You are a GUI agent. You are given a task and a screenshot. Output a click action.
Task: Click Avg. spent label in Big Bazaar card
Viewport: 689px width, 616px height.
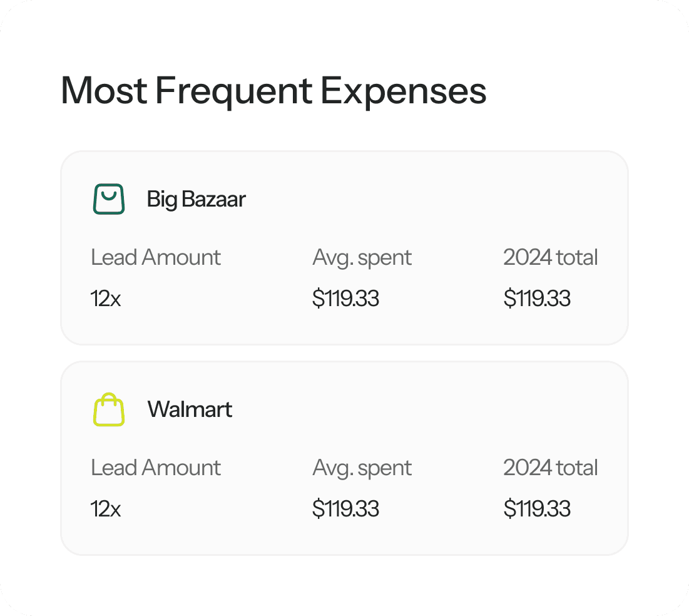(362, 258)
